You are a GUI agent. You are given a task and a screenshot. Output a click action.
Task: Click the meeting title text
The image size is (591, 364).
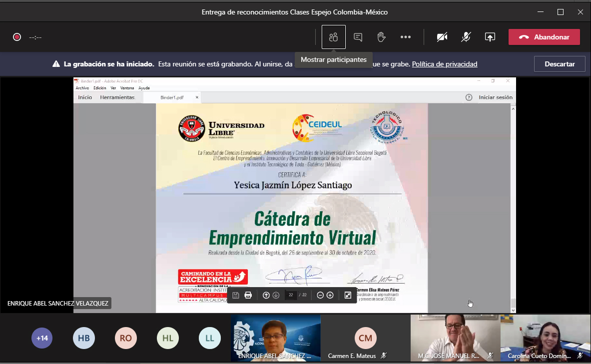[295, 12]
